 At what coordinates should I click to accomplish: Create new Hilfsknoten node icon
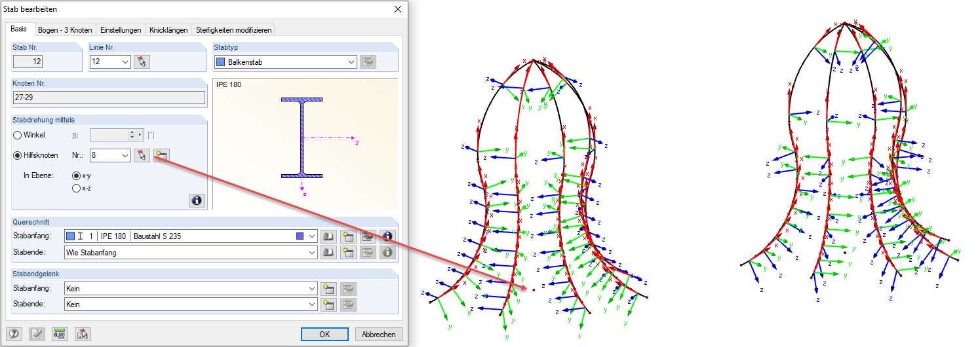coord(161,155)
